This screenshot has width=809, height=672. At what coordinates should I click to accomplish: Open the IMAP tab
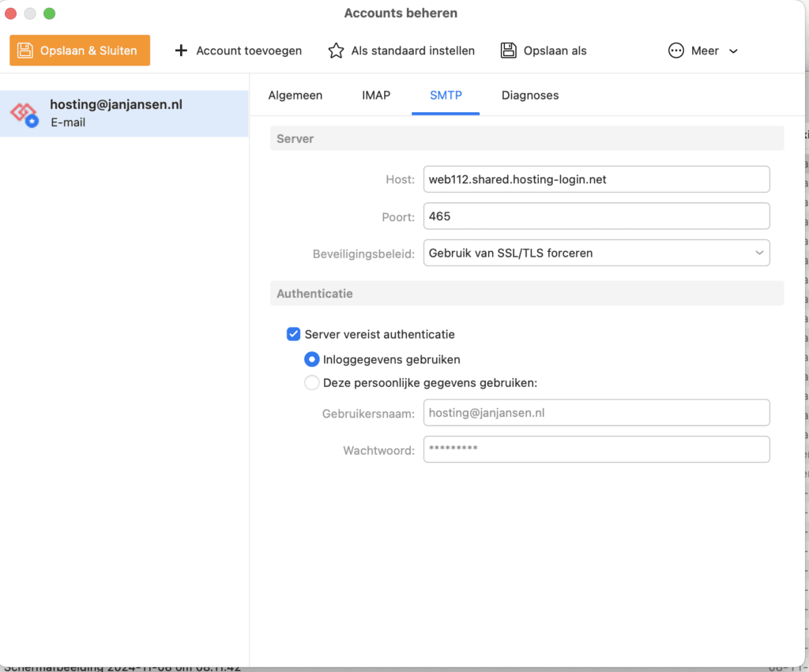[376, 95]
